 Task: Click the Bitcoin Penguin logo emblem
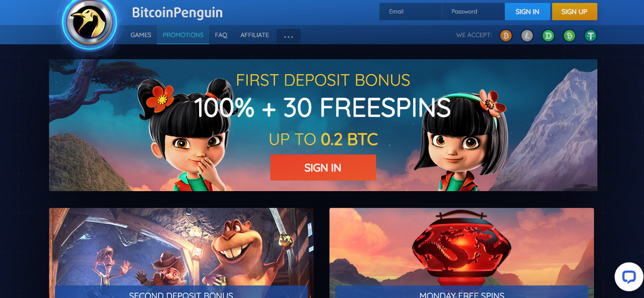(90, 22)
